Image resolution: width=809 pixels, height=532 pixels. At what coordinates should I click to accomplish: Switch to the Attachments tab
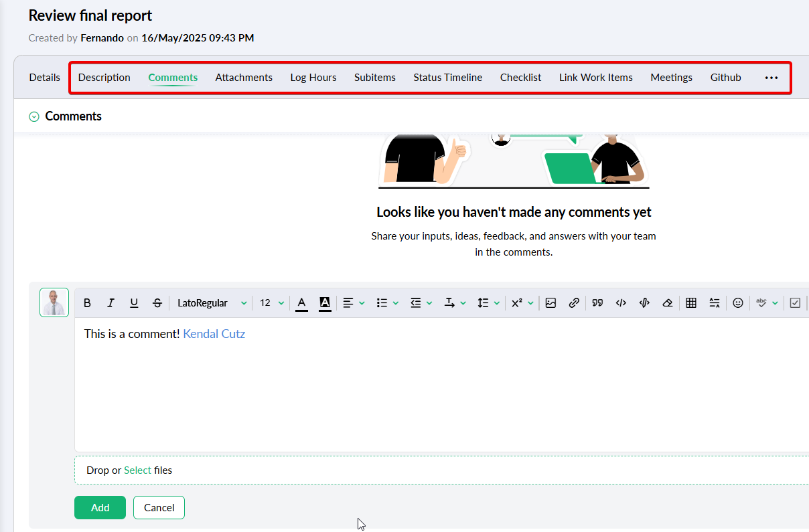244,78
